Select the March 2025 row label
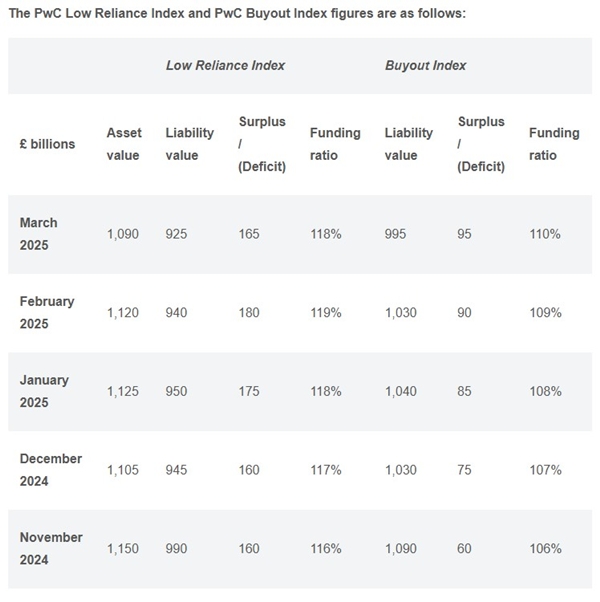Viewport: 600px width, 602px height. pyautogui.click(x=39, y=233)
